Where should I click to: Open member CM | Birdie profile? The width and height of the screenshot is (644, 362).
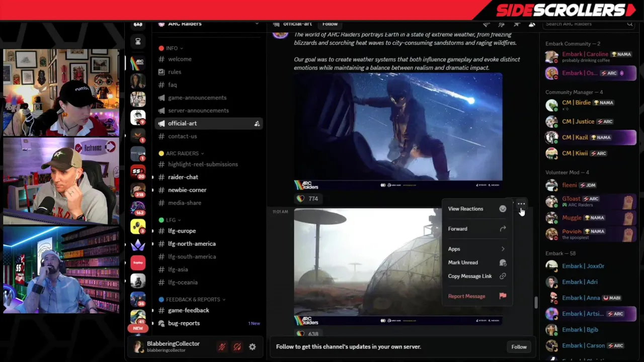click(590, 105)
